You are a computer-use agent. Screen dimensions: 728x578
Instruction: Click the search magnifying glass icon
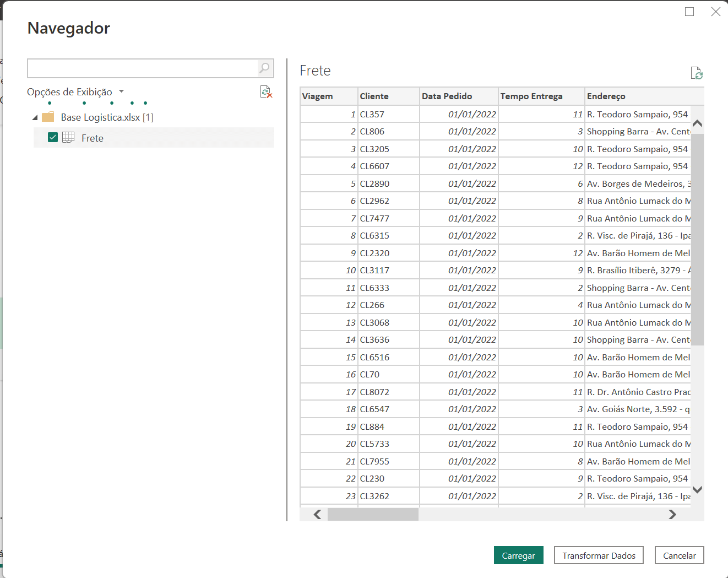point(264,68)
